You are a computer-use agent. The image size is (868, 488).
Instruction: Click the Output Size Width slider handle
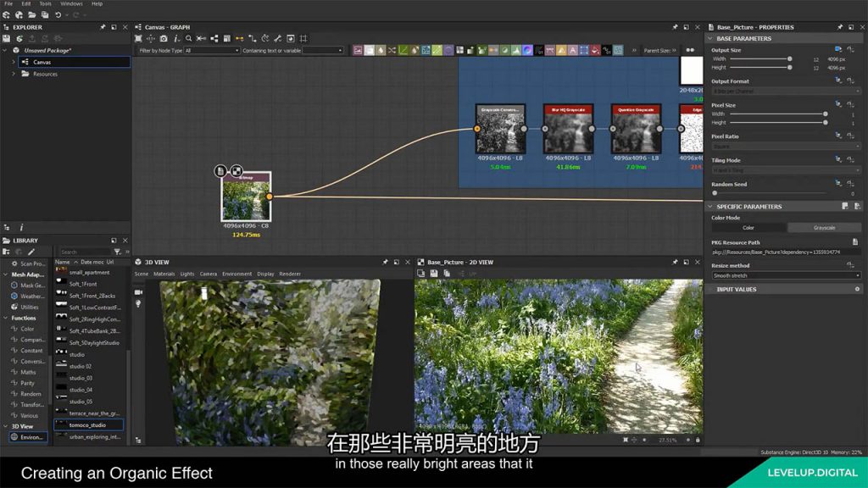789,59
